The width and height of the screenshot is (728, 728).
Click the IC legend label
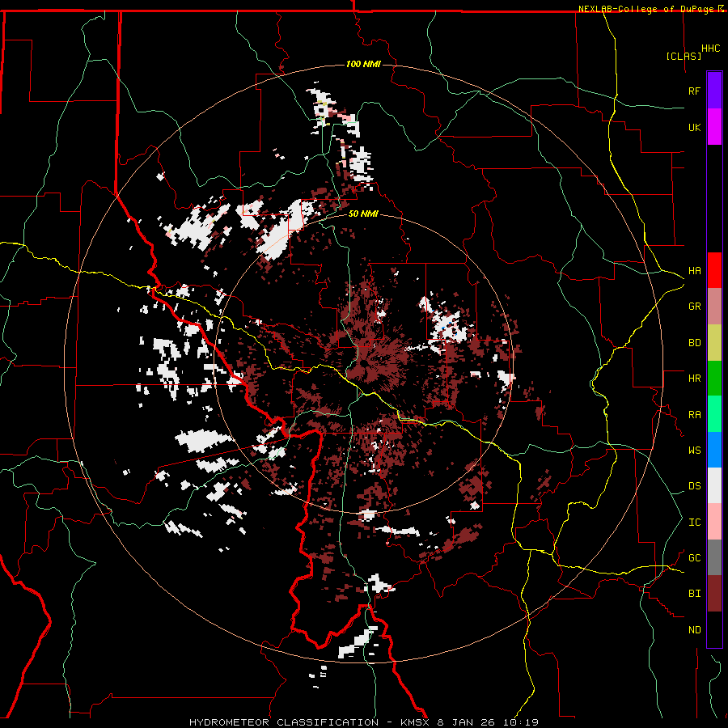pos(694,523)
